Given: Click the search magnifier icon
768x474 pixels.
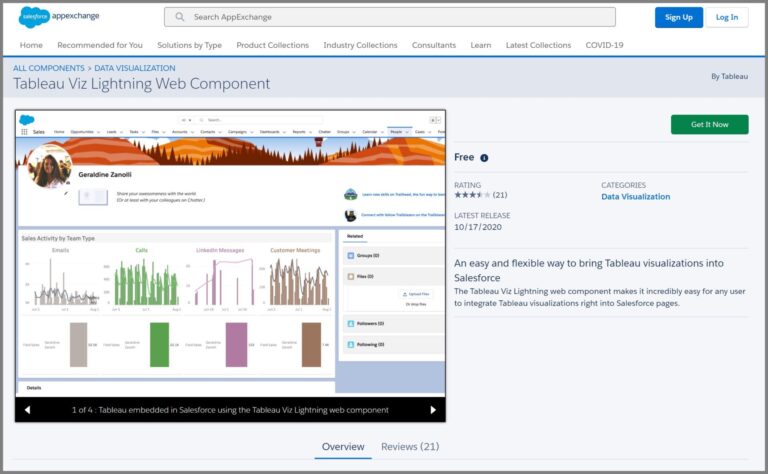Looking at the screenshot, I should pos(180,17).
